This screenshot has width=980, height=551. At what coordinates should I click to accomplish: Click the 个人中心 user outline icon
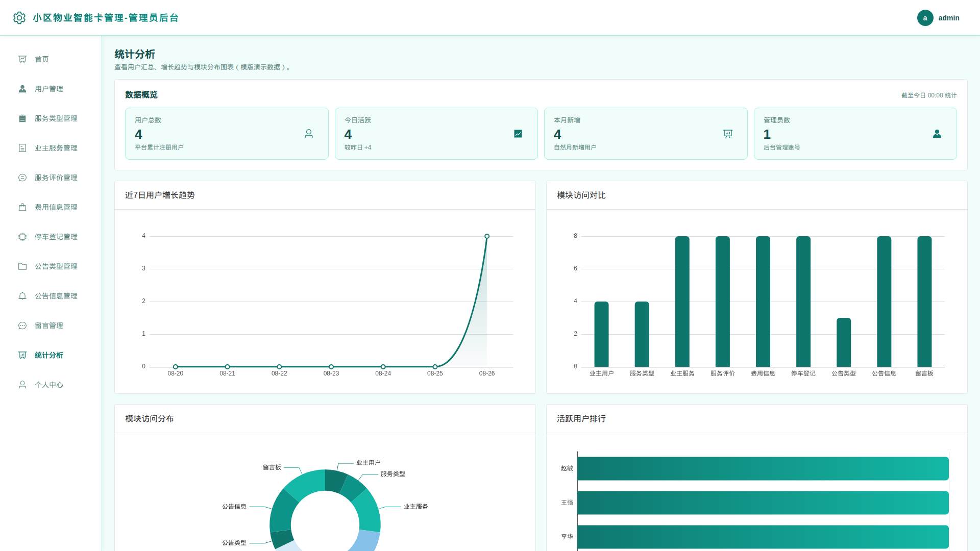pos(22,385)
